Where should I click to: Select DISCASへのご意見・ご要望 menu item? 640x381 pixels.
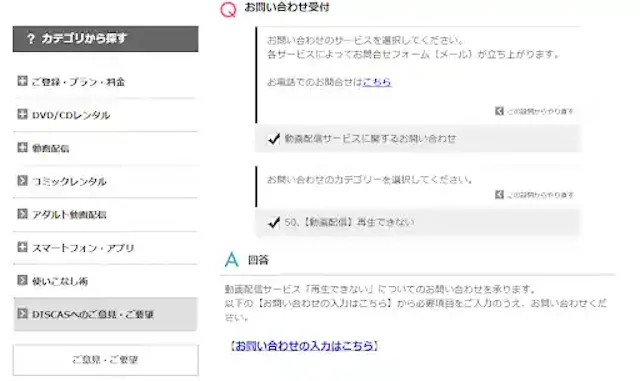[105, 314]
